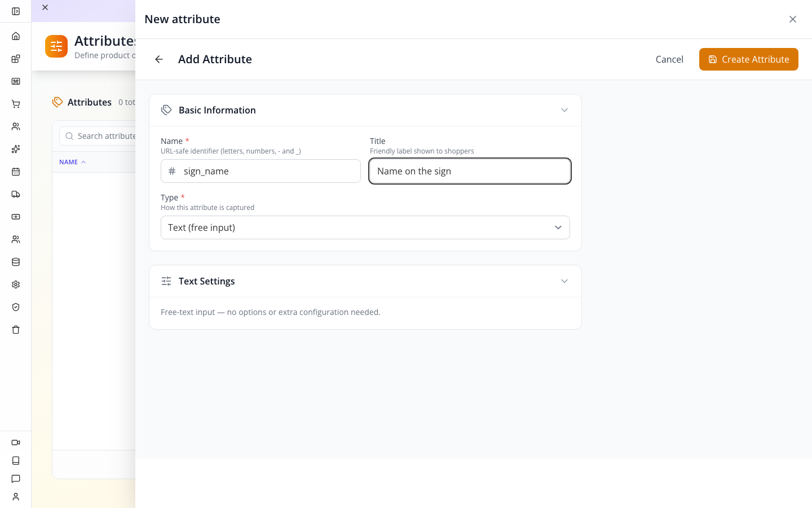Open the trash bin in sidebar

pos(16,330)
